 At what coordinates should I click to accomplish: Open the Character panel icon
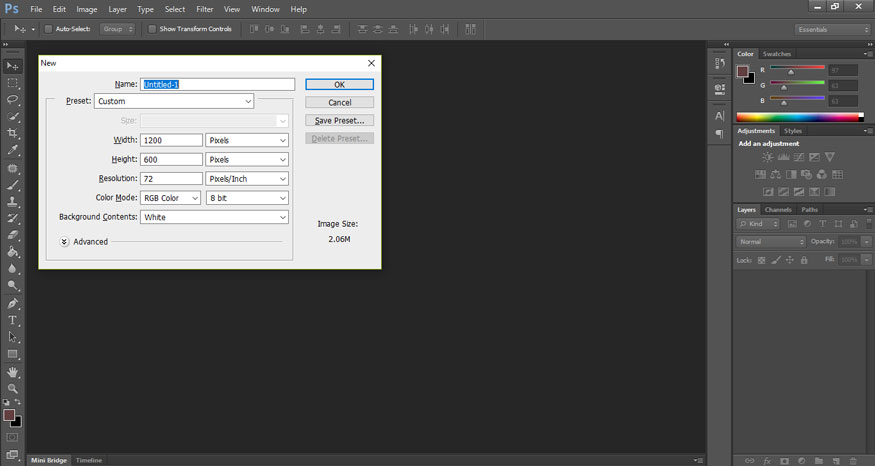pyautogui.click(x=719, y=115)
